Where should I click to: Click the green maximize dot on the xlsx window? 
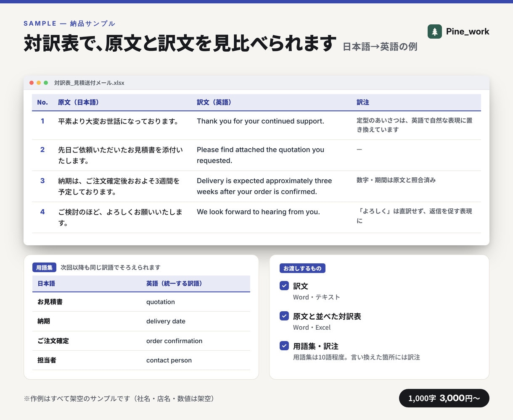[x=46, y=83]
